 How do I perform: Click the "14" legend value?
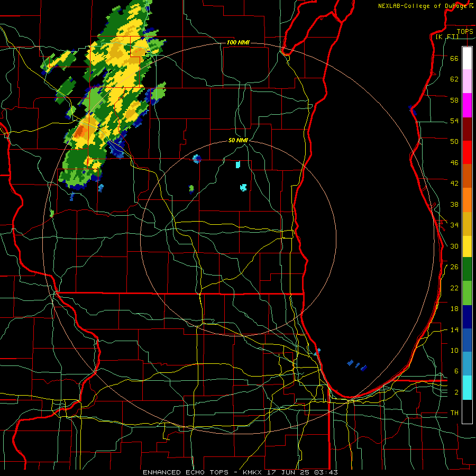point(454,329)
